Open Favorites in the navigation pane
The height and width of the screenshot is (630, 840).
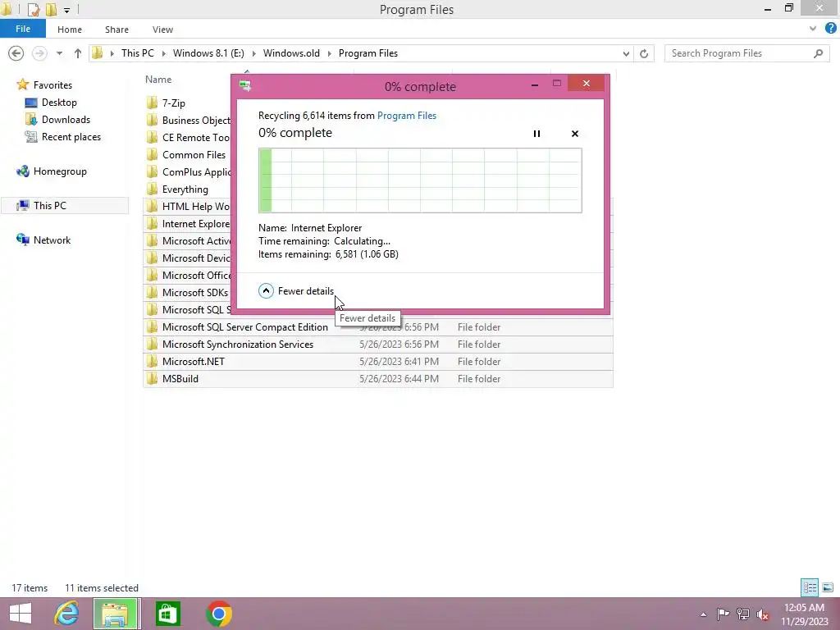52,85
